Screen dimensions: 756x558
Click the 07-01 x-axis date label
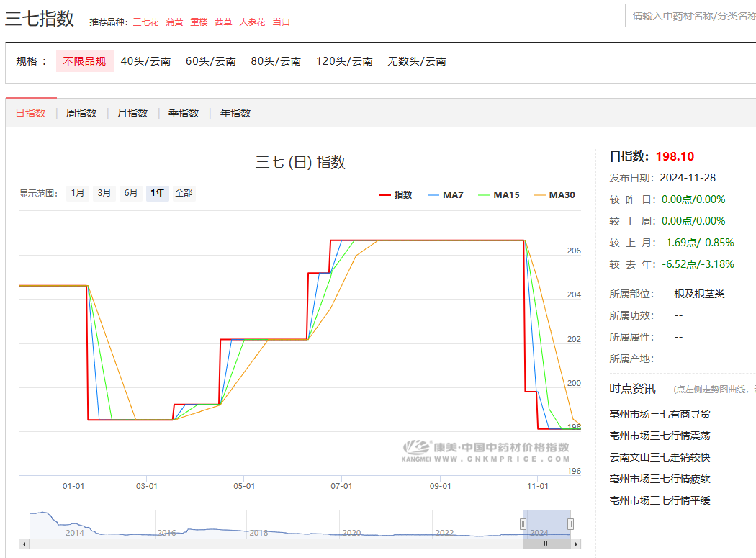341,486
